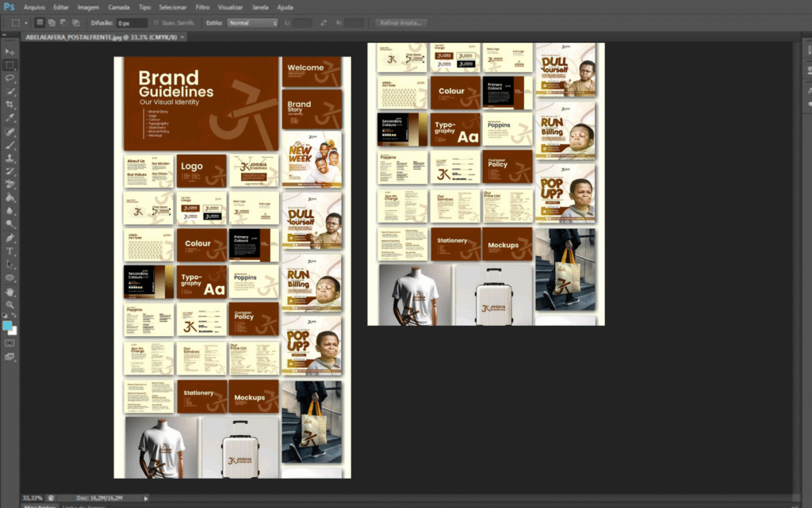This screenshot has height=508, width=812.
Task: Click the cyan foreground color swatch
Action: pos(8,325)
